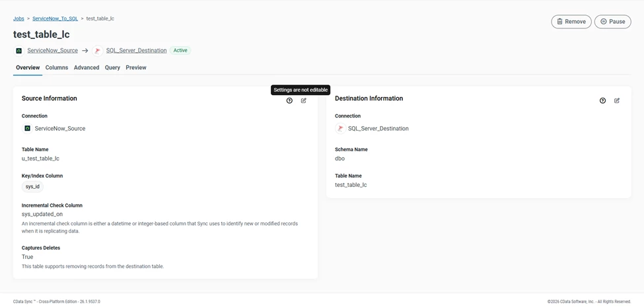The width and height of the screenshot is (644, 307).
Task: Select test_table_lc destination table name value
Action: 351,185
